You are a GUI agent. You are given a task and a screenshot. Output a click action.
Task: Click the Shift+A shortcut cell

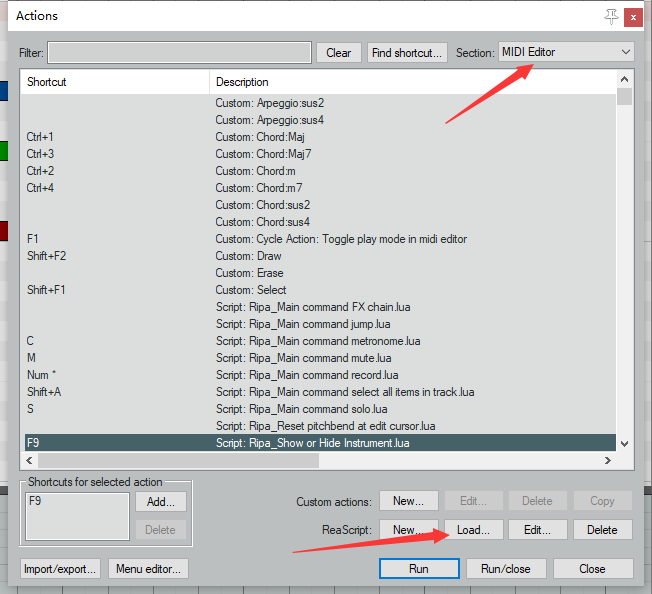[44, 392]
